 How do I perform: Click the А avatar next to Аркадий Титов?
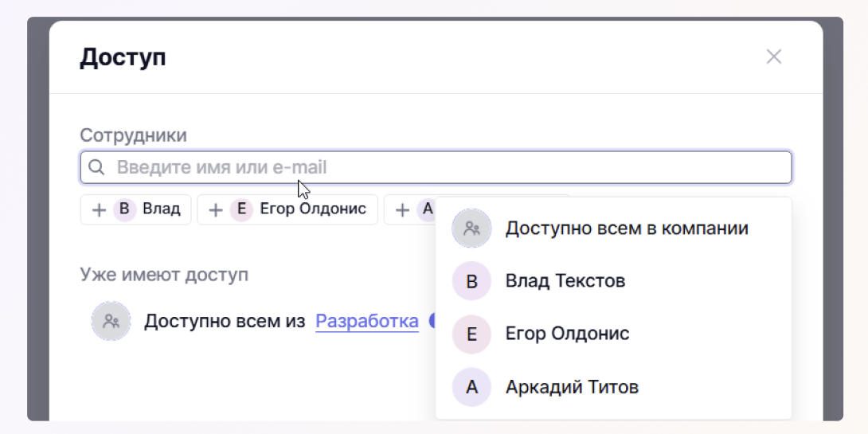coord(471,388)
